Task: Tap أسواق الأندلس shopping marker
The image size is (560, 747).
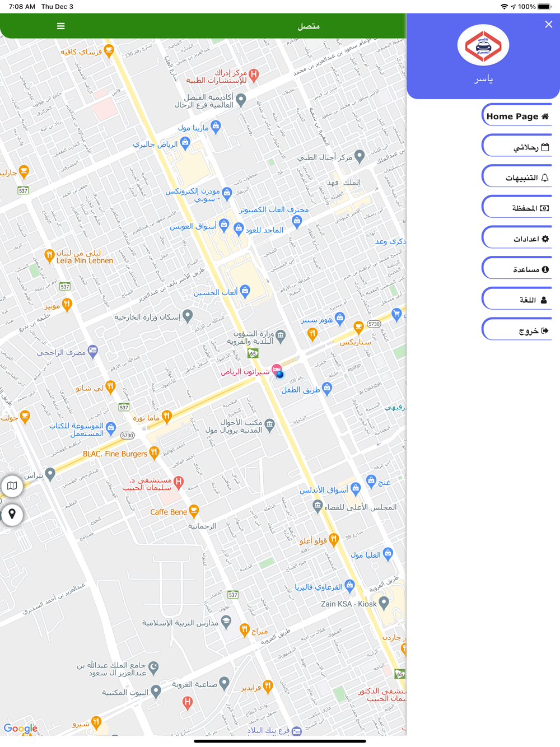Action: click(356, 489)
